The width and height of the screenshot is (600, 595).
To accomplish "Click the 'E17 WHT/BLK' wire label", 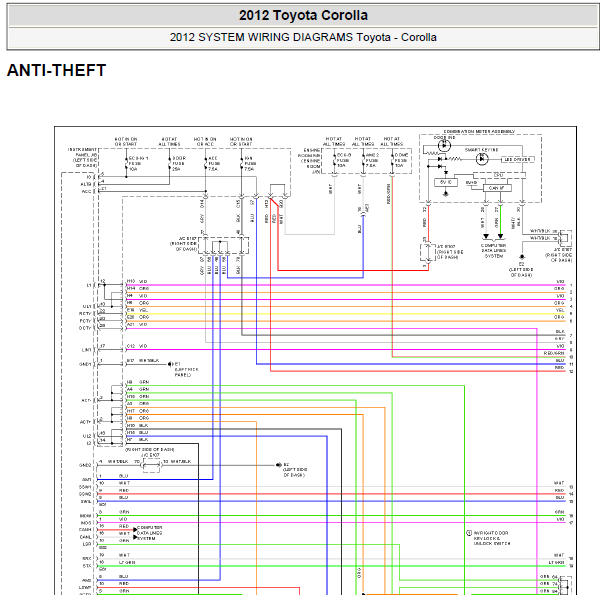I will click(143, 360).
